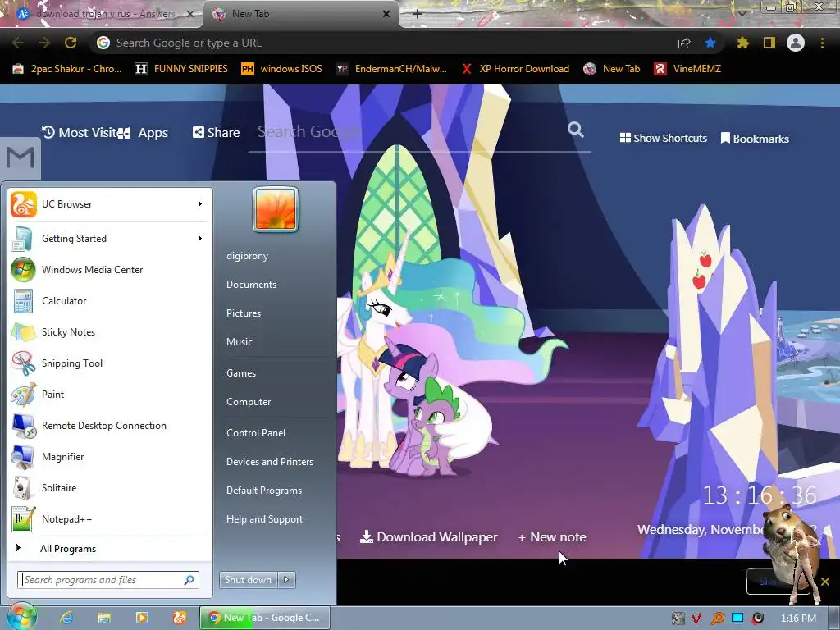Open the FUNNY SNIPPIES bookmark

(x=181, y=69)
